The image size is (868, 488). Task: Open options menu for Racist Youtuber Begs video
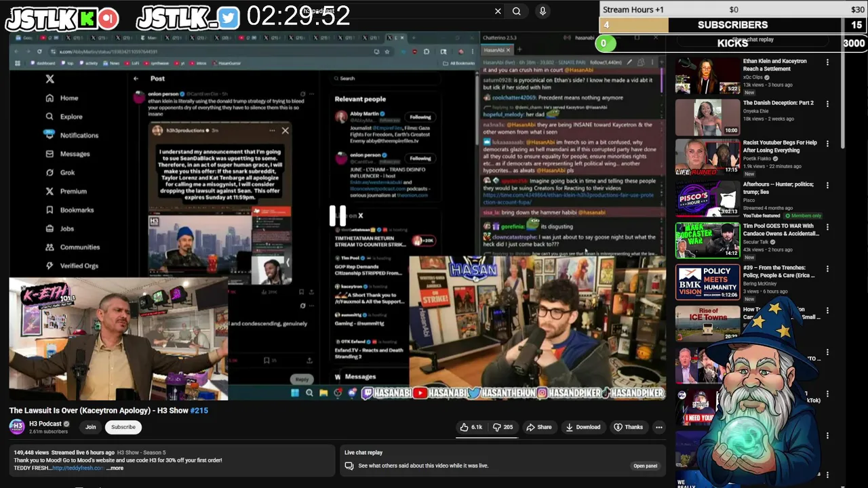click(x=827, y=144)
